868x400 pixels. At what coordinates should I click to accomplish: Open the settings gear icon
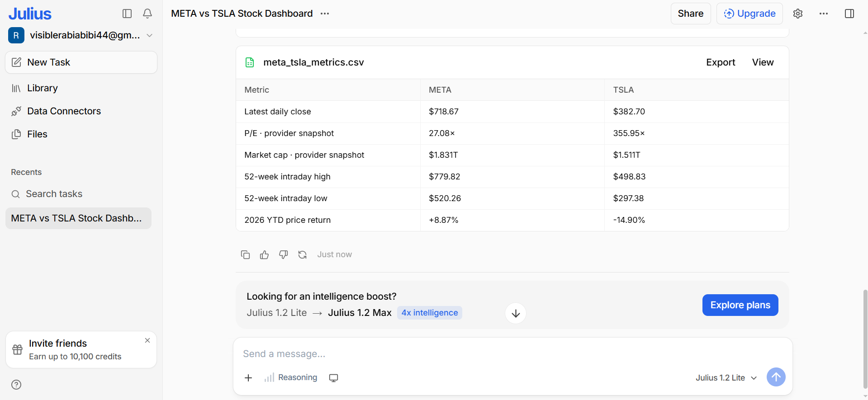pos(798,14)
